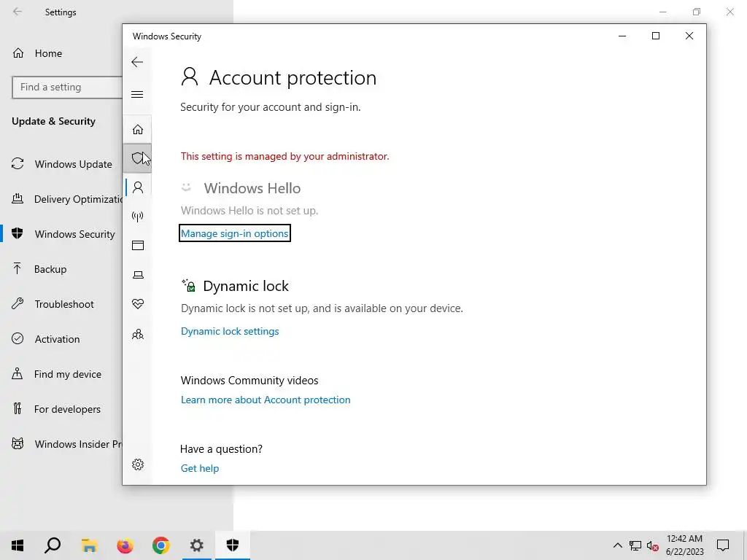Open Windows Update in Settings sidebar
The width and height of the screenshot is (747, 560).
(x=62, y=164)
